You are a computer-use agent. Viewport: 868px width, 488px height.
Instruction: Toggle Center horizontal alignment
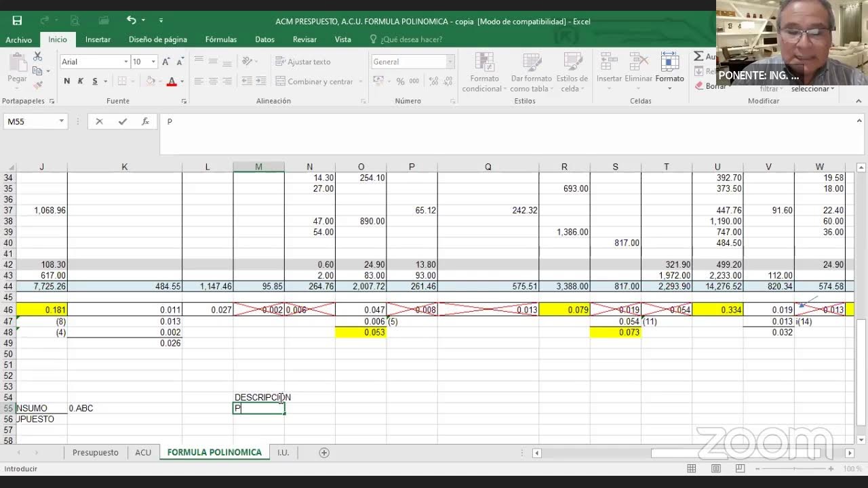click(x=213, y=81)
